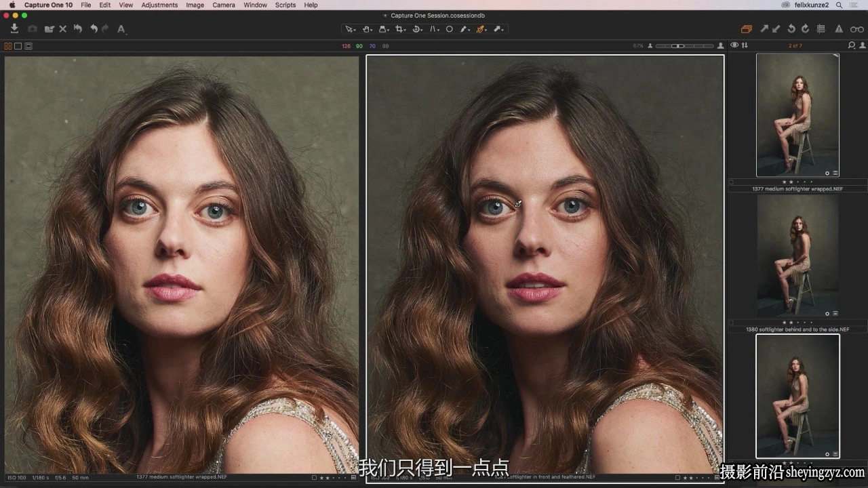Open the Rotate/Straighten tool dropdown
The height and width of the screenshot is (488, 868).
tap(417, 29)
